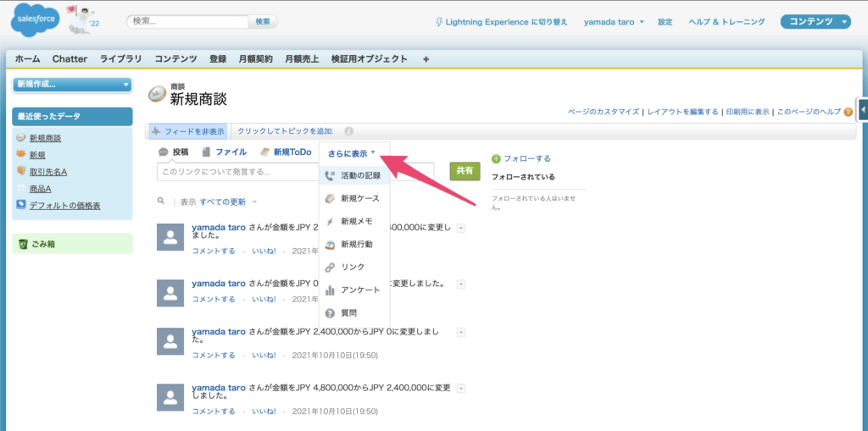Open the コンテンツ app menu dropdown
The image size is (868, 431).
815,21
